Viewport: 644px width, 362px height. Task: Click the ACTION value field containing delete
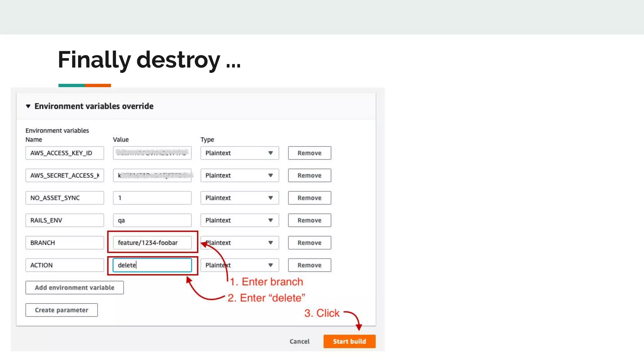click(x=152, y=265)
